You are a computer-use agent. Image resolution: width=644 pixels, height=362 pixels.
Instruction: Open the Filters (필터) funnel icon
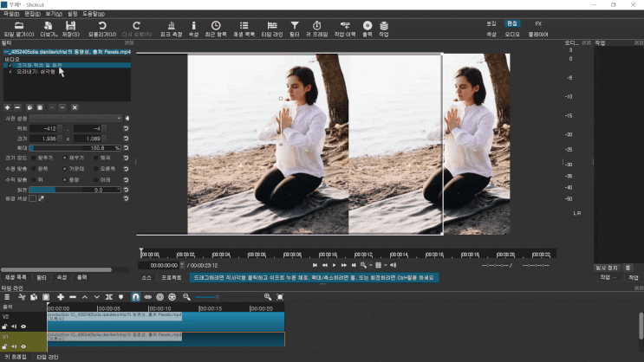tap(295, 25)
